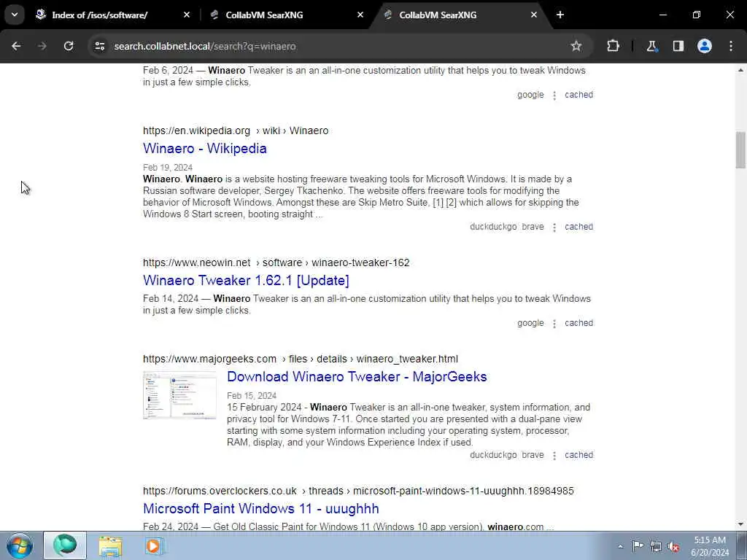Open site information icon in address bar

(99, 46)
